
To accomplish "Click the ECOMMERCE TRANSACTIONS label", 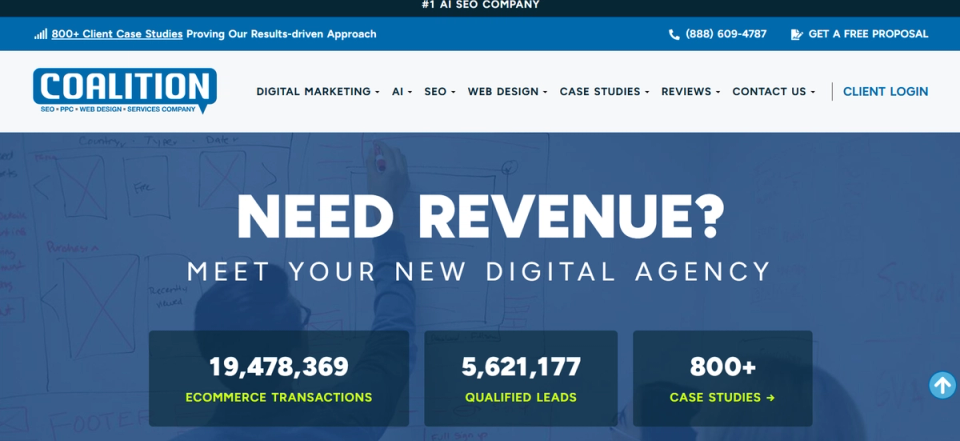I will pyautogui.click(x=279, y=398).
